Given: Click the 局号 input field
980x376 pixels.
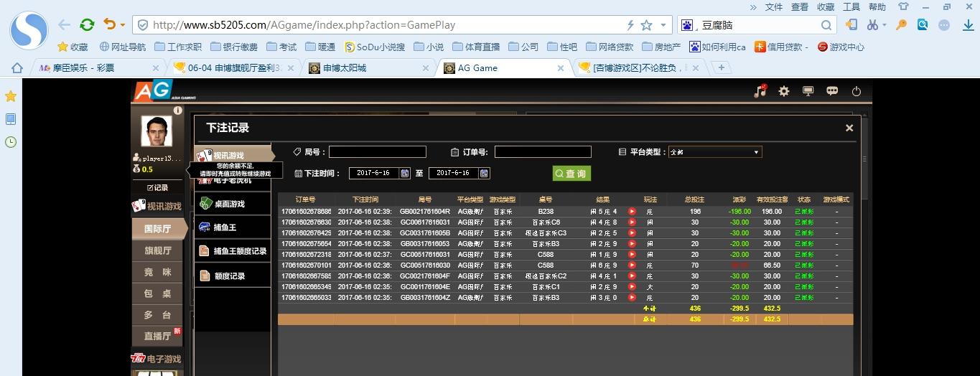Looking at the screenshot, I should (x=377, y=152).
